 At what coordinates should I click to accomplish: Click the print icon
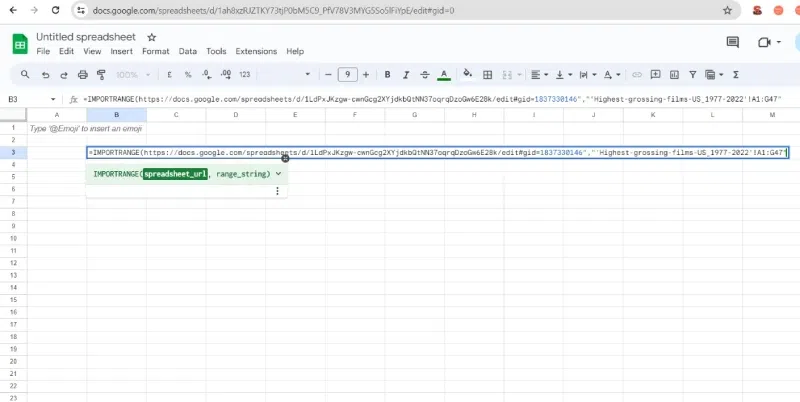coord(83,75)
